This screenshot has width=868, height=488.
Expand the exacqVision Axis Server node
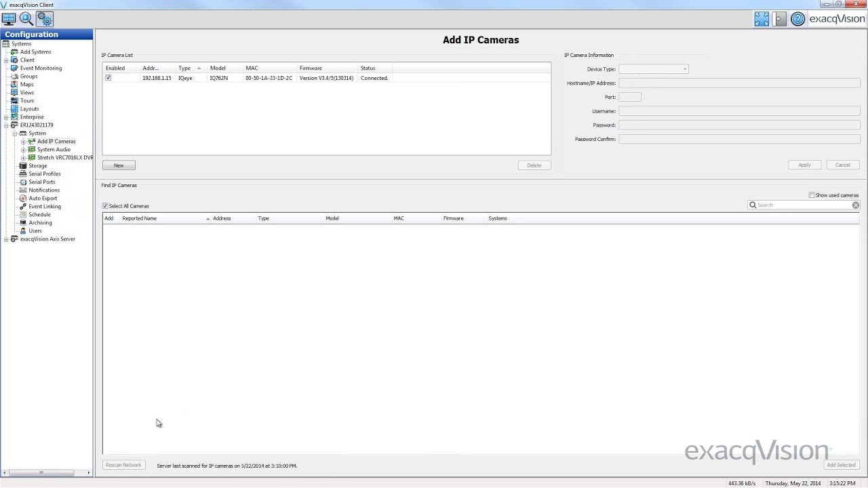click(x=6, y=239)
